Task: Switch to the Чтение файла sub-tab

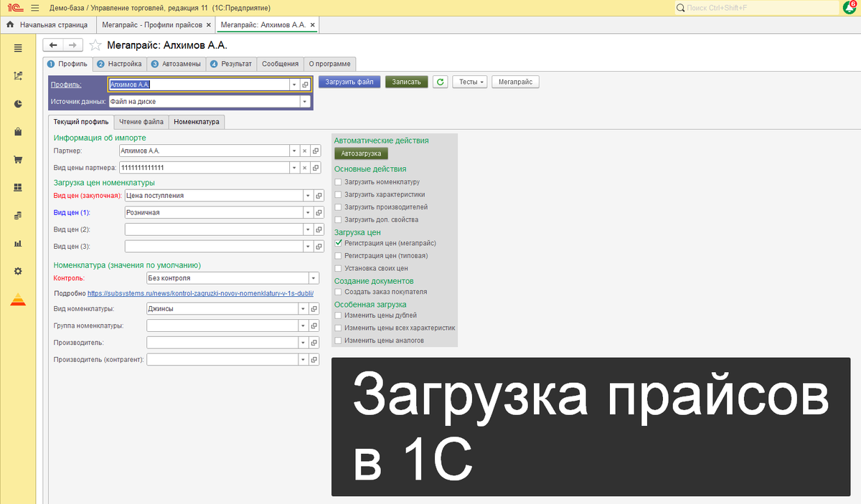Action: (x=141, y=122)
